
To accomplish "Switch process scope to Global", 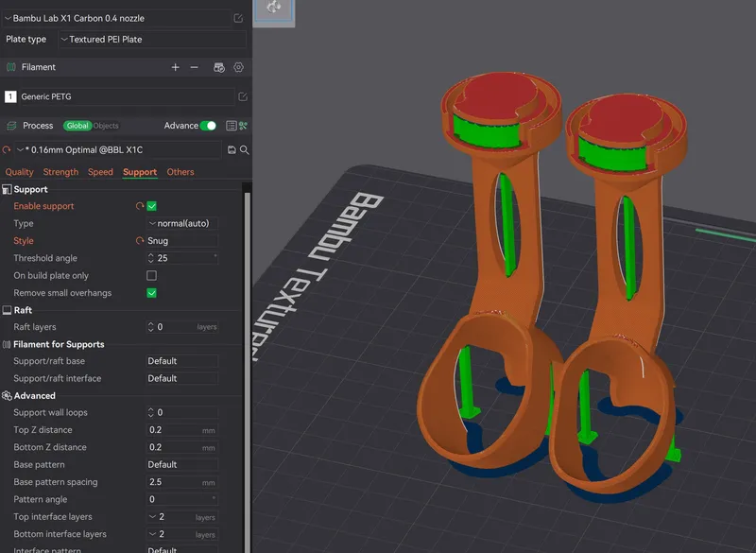I will pyautogui.click(x=77, y=126).
